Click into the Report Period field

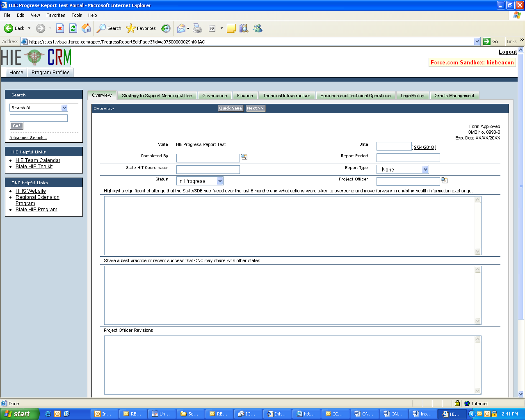pyautogui.click(x=408, y=158)
